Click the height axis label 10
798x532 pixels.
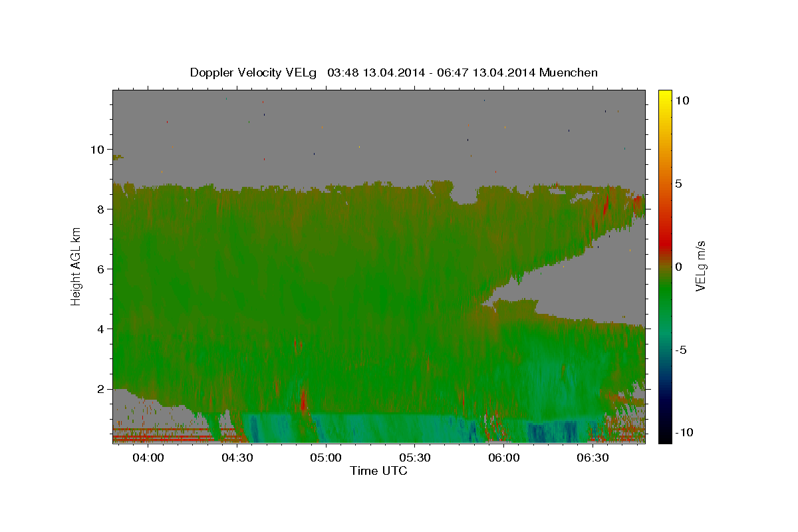tap(98, 150)
